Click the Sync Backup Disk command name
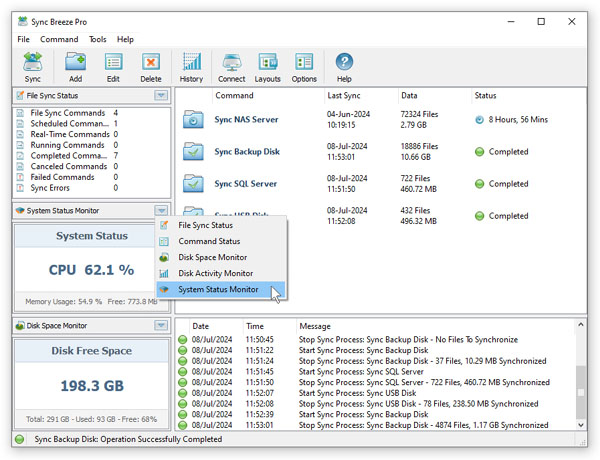 click(247, 152)
